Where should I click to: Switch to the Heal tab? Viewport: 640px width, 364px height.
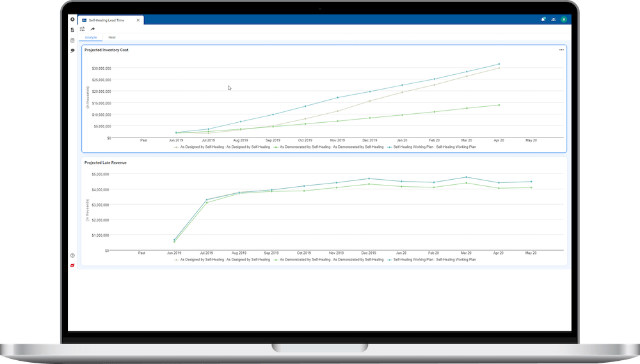(x=112, y=38)
